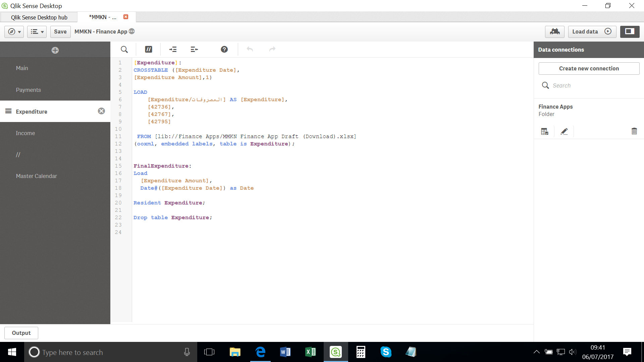Click the debug bug icon
The height and width of the screenshot is (362, 644).
click(554, 32)
